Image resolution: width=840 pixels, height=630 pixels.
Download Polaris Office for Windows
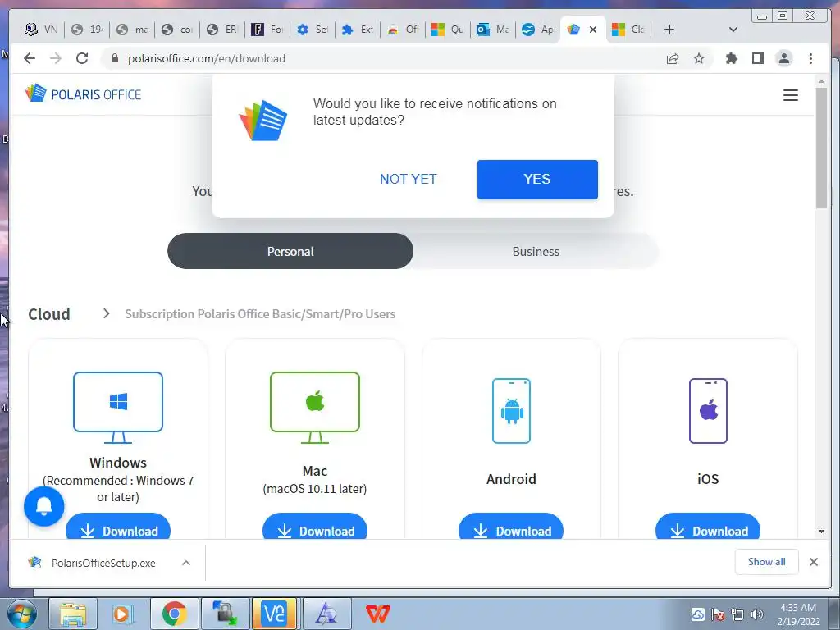point(118,527)
